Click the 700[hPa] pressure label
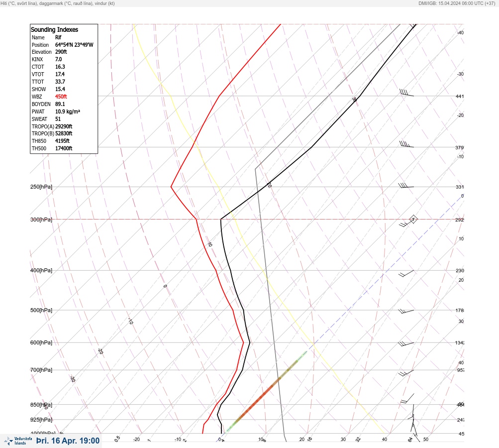The width and height of the screenshot is (499, 448). pos(41,370)
